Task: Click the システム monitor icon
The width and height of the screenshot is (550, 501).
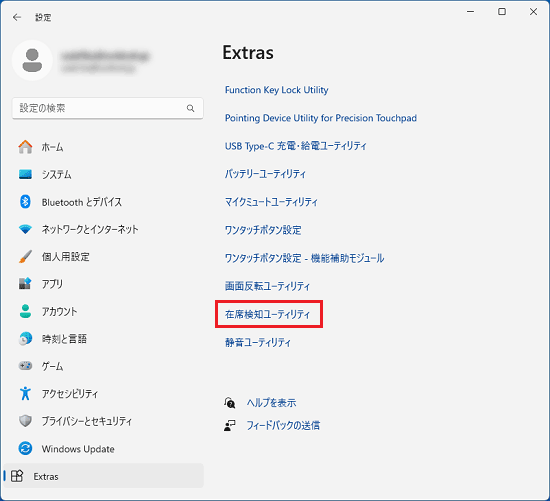Action: [25, 174]
